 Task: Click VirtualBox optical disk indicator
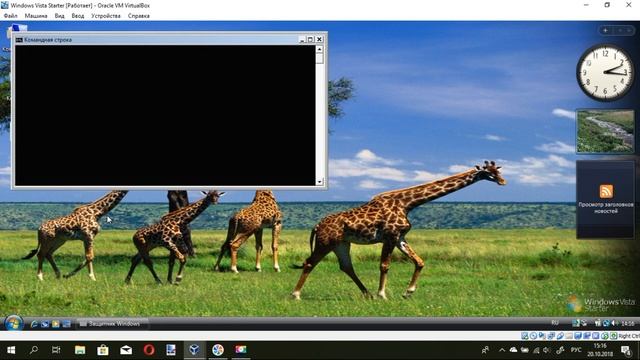point(533,336)
